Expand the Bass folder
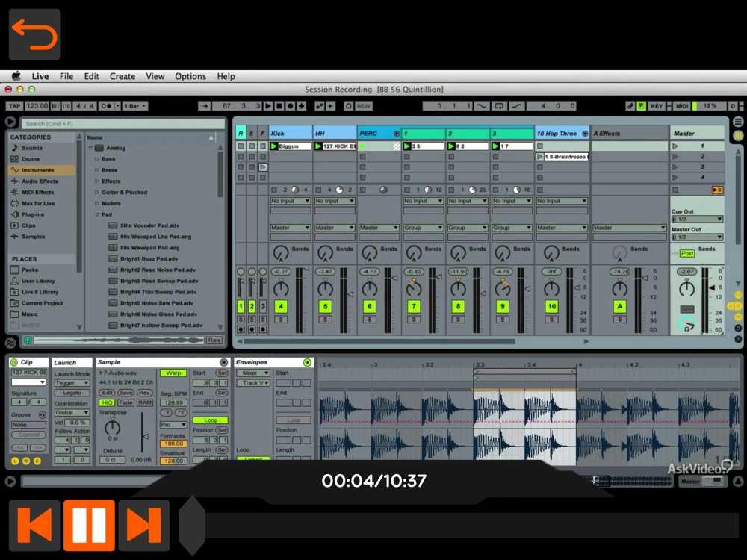The width and height of the screenshot is (747, 560). [x=96, y=159]
